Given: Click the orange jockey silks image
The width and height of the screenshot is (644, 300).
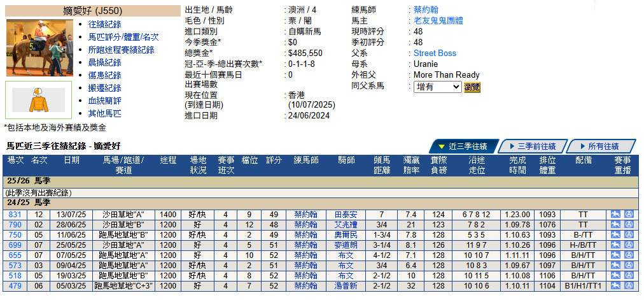Looking at the screenshot, I should pos(39,100).
